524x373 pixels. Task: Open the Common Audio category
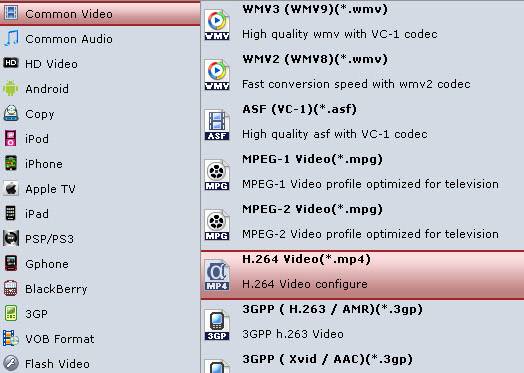click(x=69, y=39)
